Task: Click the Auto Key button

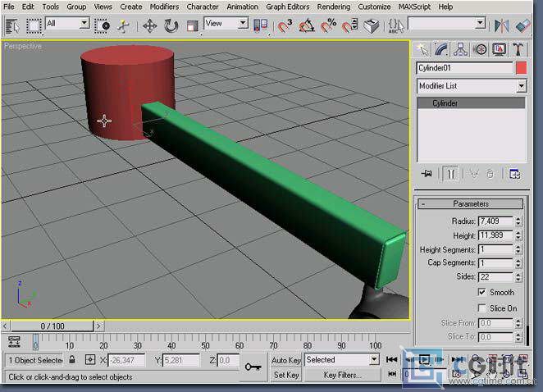Action: pos(286,360)
